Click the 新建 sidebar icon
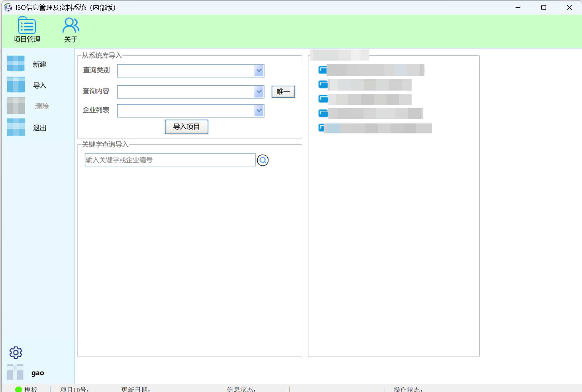This screenshot has width=582, height=392. [x=16, y=64]
